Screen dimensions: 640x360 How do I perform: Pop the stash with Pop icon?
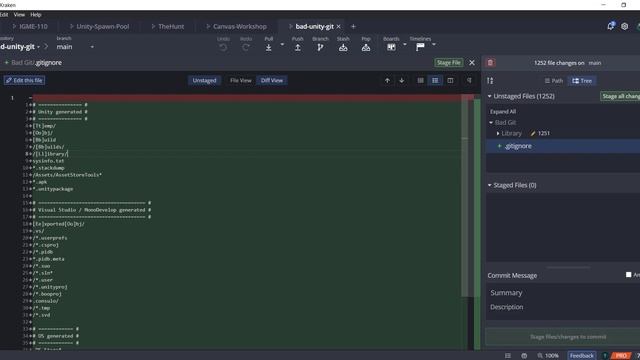tap(366, 48)
